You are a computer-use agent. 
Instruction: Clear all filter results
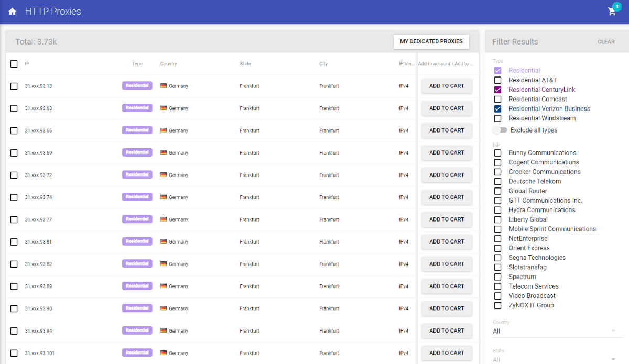click(606, 42)
